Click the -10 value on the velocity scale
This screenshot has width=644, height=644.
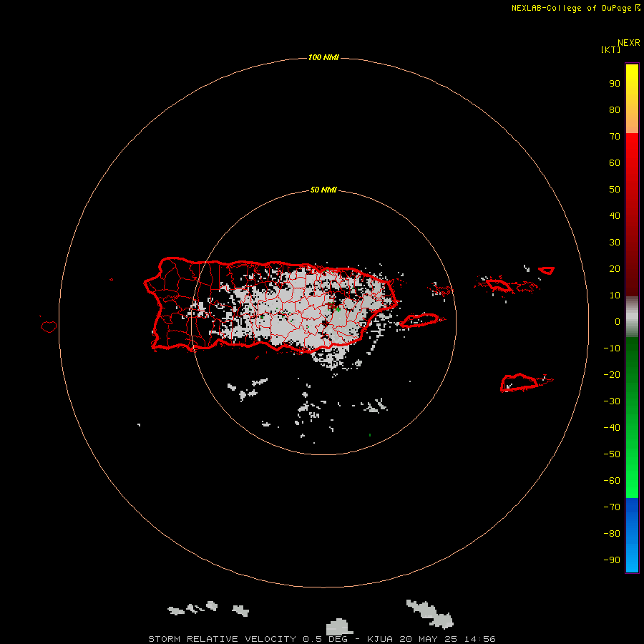point(612,348)
